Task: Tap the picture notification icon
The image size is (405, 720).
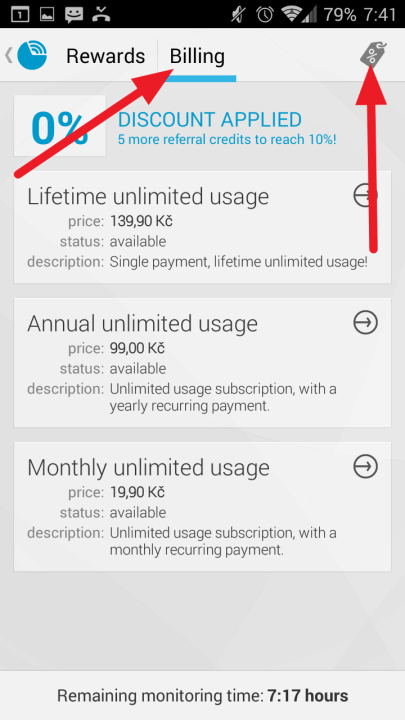Action: [47, 15]
